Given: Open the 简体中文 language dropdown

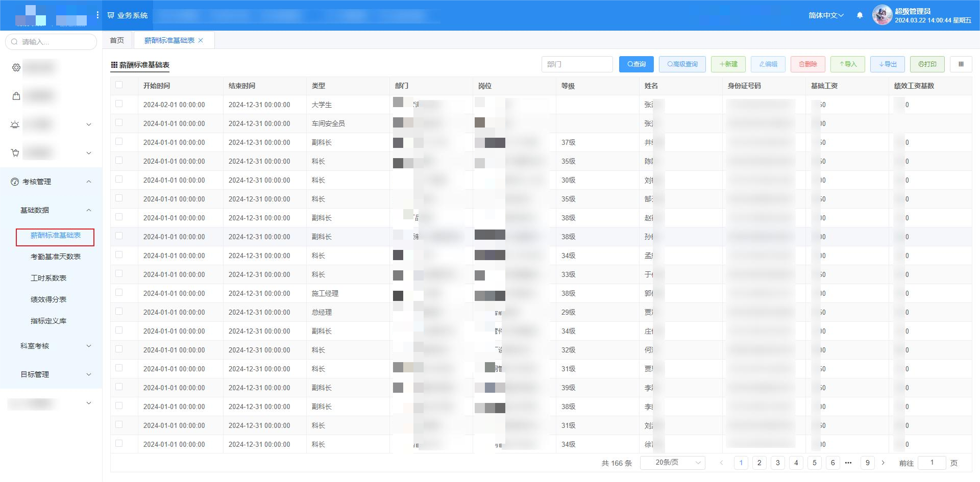Looking at the screenshot, I should tap(826, 15).
